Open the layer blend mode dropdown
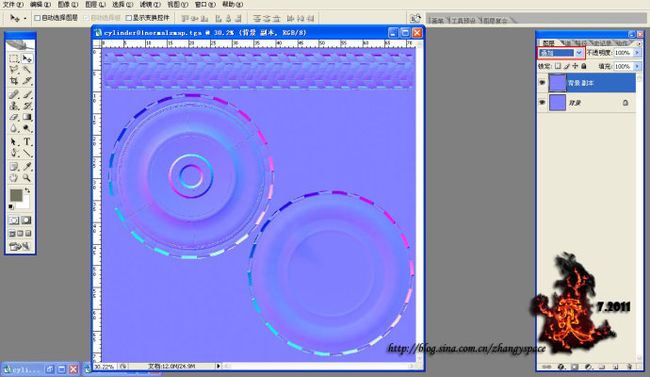This screenshot has height=377, width=650. click(561, 53)
